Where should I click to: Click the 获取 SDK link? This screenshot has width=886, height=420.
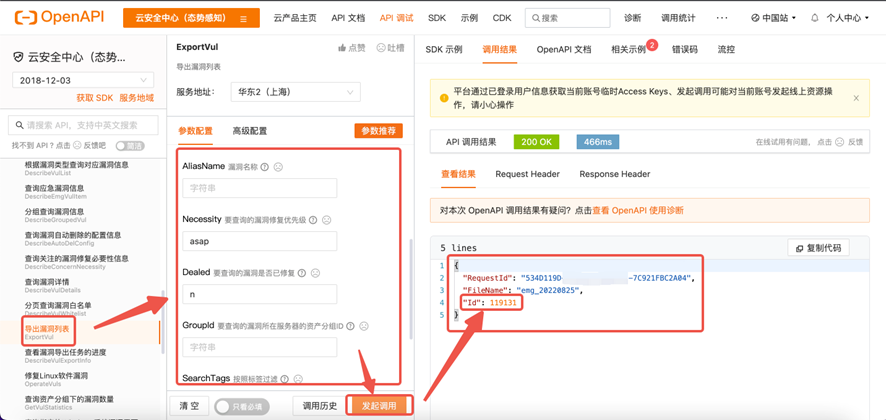click(95, 98)
